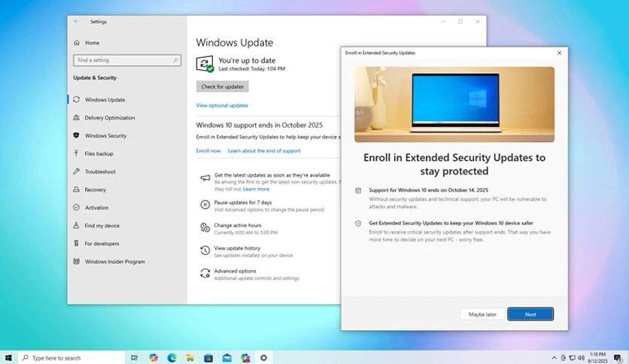Open Troubleshoot settings page
Screen dimensions: 629x364
pos(100,171)
